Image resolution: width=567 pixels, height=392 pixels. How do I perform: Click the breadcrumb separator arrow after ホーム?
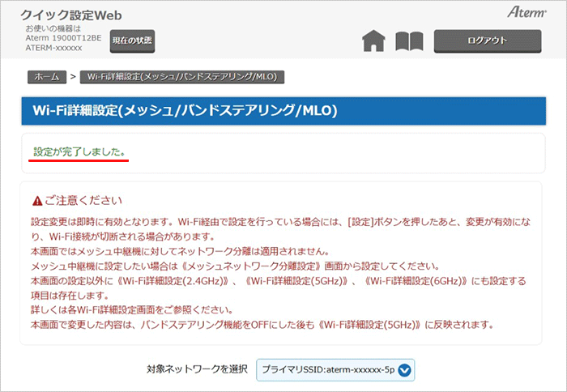[73, 77]
